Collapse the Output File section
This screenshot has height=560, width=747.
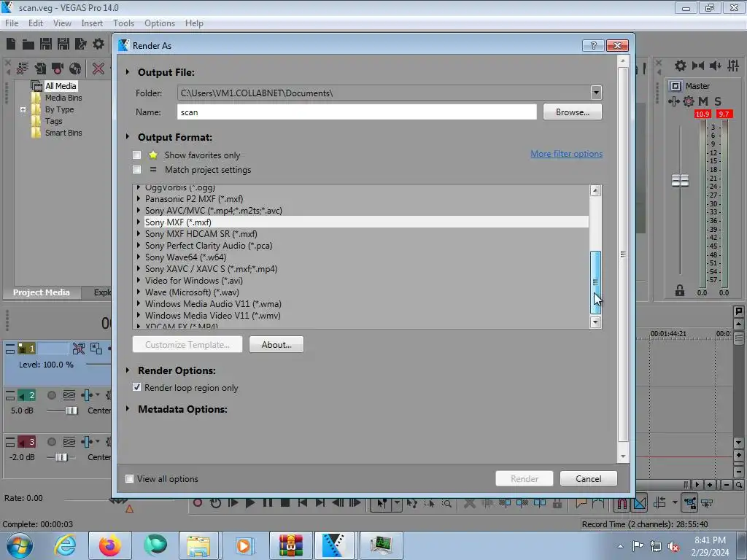coord(128,72)
